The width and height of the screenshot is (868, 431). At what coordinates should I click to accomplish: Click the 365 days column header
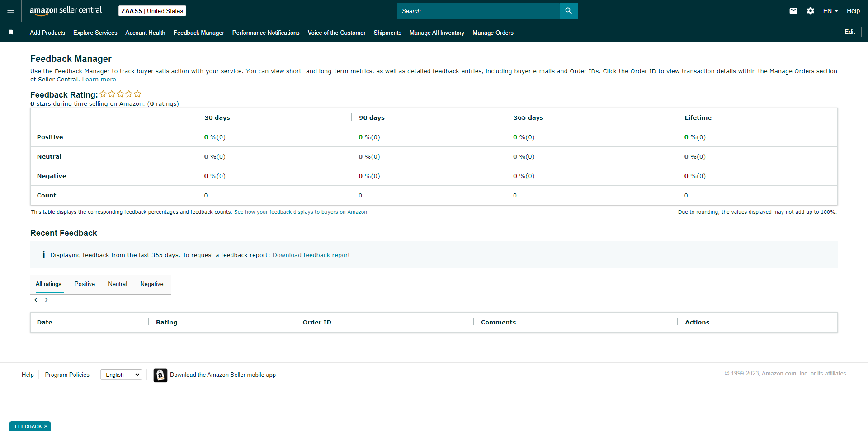tap(528, 117)
